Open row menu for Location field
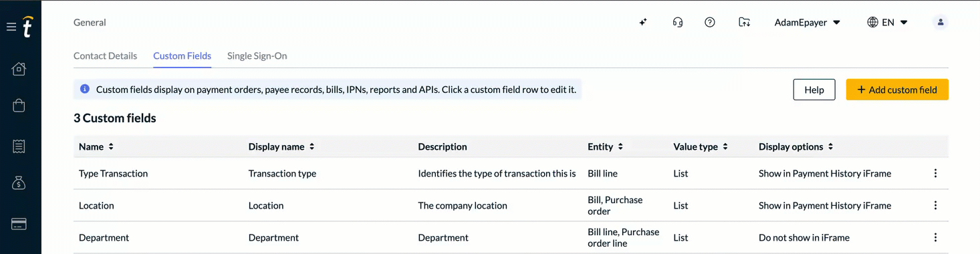980x254 pixels. 935,205
